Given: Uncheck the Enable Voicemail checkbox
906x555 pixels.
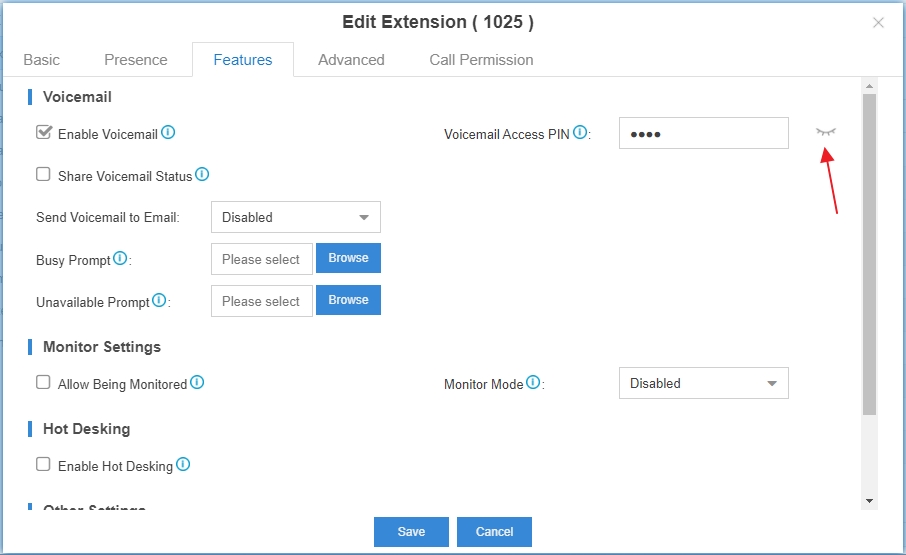Looking at the screenshot, I should tap(43, 133).
